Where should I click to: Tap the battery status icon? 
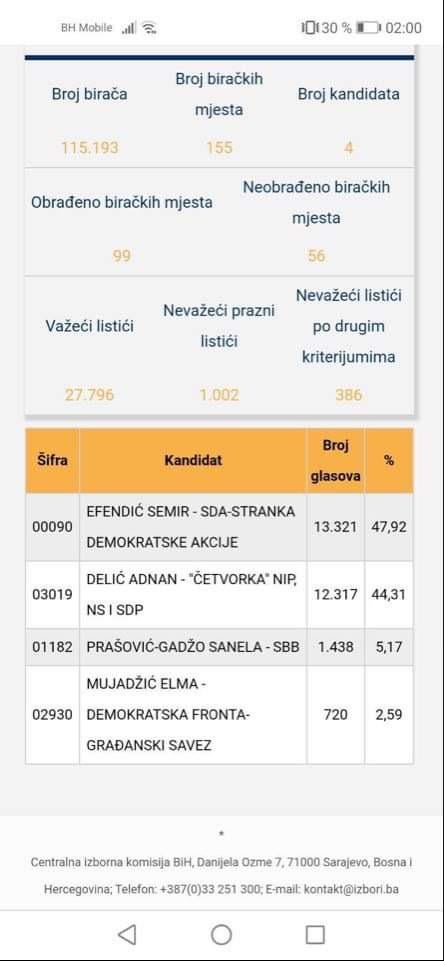tap(369, 28)
